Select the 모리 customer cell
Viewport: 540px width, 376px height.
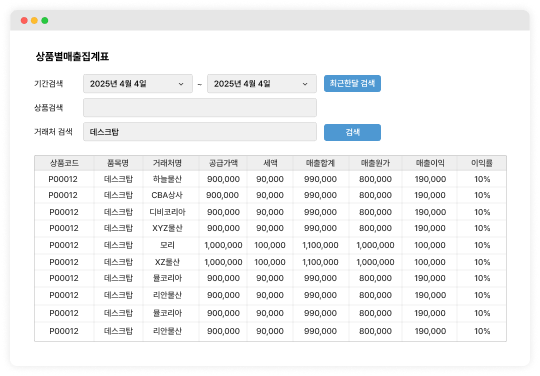(167, 245)
